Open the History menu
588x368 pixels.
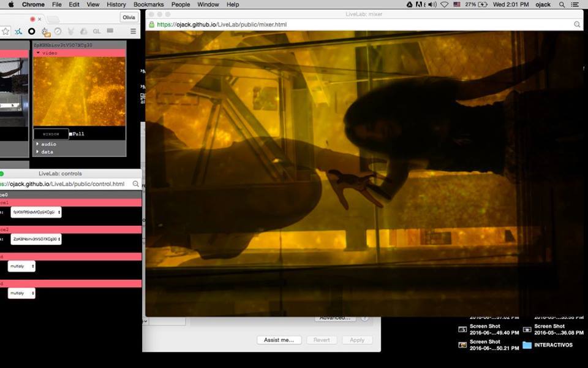(x=116, y=4)
